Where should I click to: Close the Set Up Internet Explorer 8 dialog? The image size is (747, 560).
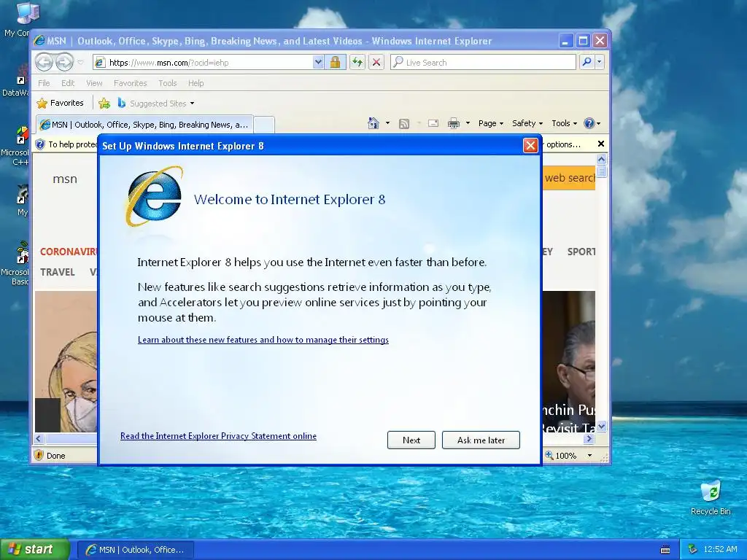point(530,146)
